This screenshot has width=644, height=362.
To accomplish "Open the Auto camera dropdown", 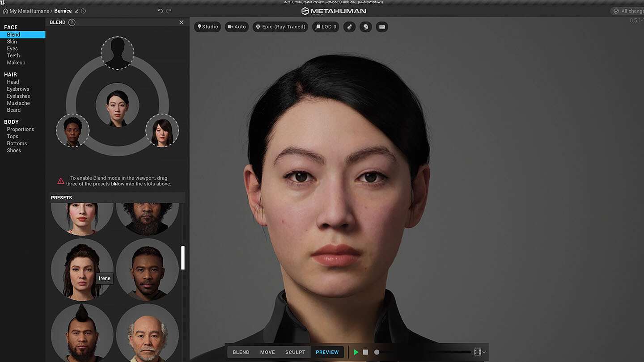I will (x=237, y=27).
